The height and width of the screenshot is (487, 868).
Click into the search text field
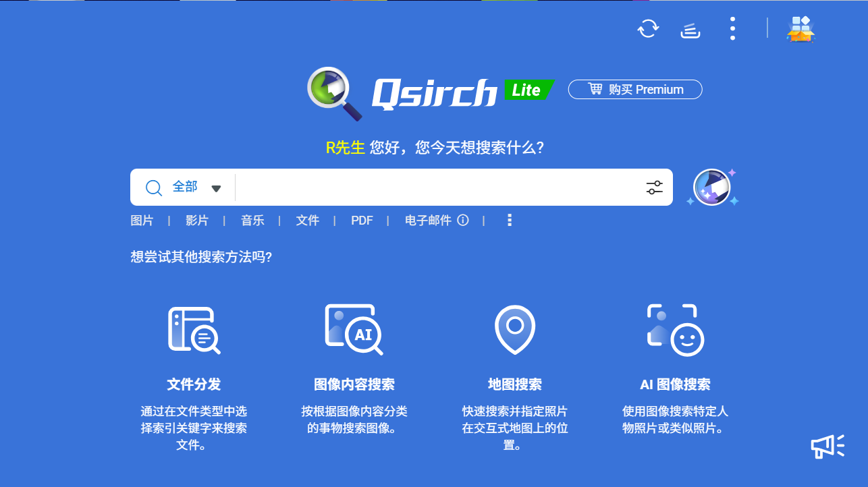tap(439, 188)
